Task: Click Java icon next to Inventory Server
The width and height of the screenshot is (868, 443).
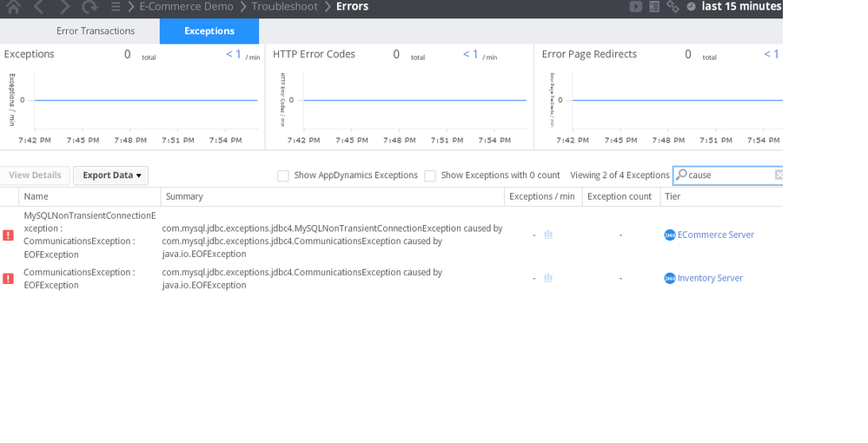Action: 670,278
